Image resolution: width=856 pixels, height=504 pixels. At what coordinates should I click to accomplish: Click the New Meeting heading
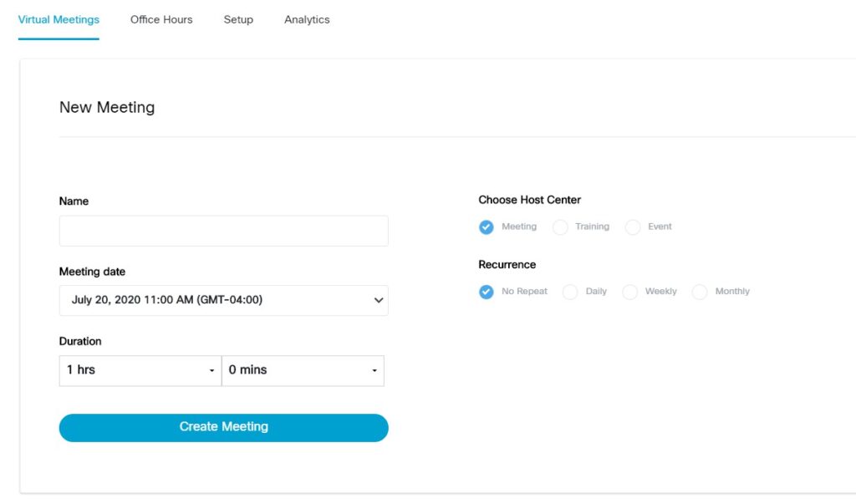pyautogui.click(x=107, y=108)
